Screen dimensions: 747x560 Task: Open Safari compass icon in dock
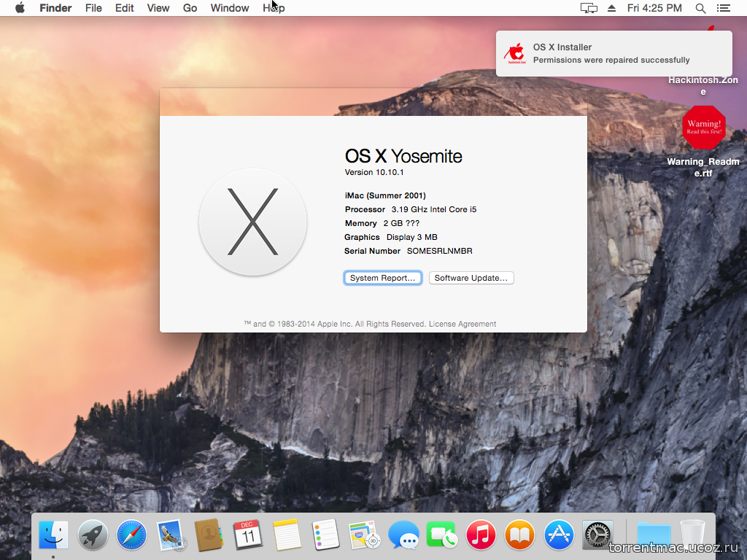click(131, 534)
